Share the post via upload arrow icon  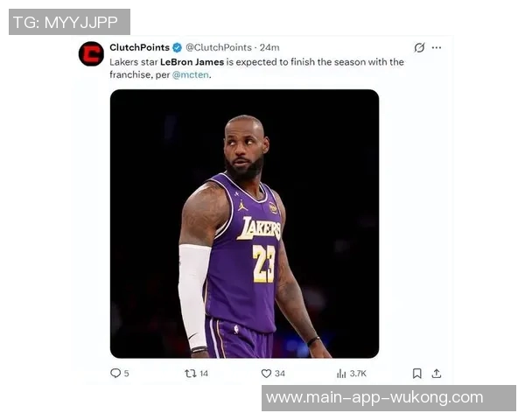click(437, 374)
